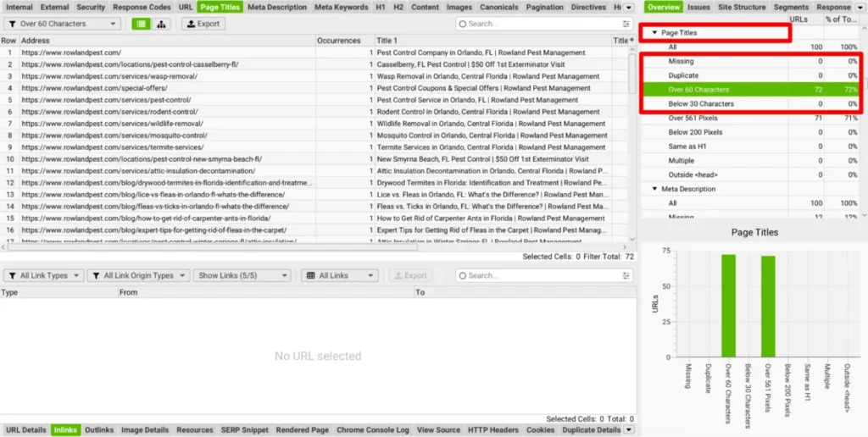Open search options in the upper search box

point(626,24)
